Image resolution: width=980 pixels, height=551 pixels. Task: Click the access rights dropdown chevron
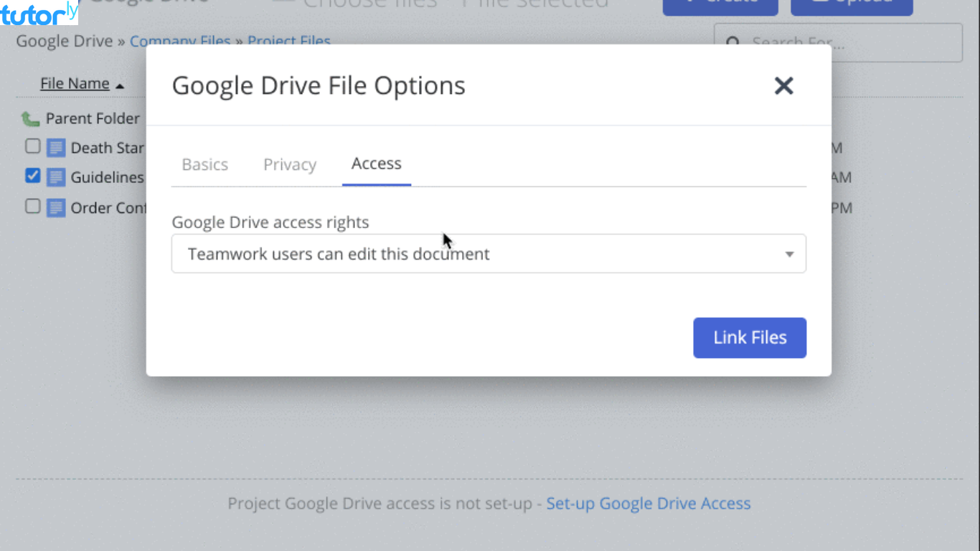[789, 253]
